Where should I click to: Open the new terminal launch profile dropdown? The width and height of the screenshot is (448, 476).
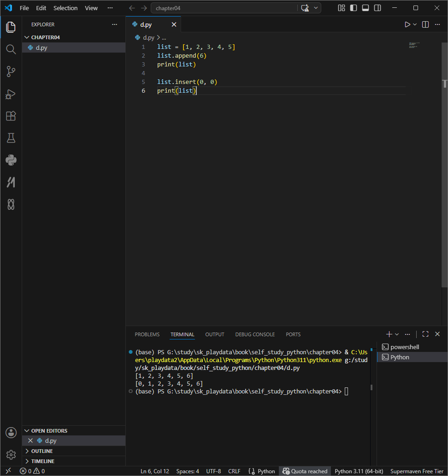pos(397,334)
